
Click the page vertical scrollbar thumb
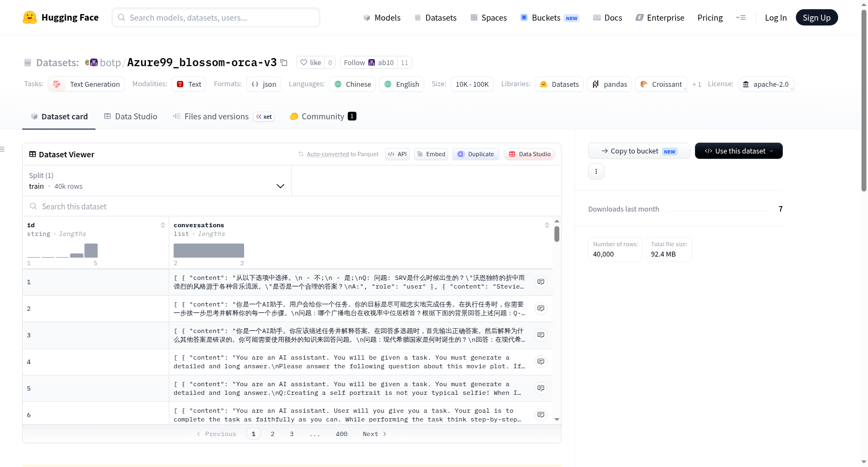(864, 100)
